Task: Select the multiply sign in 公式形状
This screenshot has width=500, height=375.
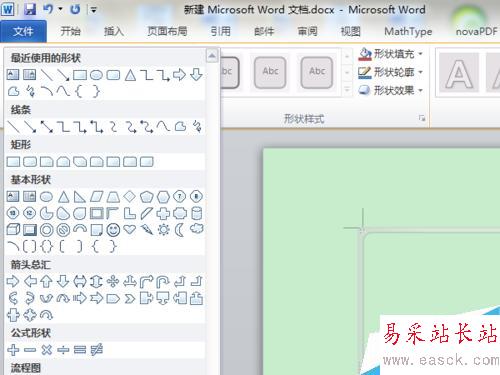Action: pos(47,350)
